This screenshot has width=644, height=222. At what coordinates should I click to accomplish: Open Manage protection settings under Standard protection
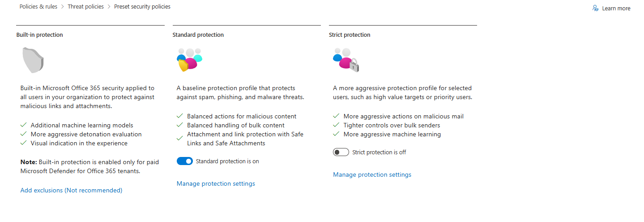click(x=216, y=183)
